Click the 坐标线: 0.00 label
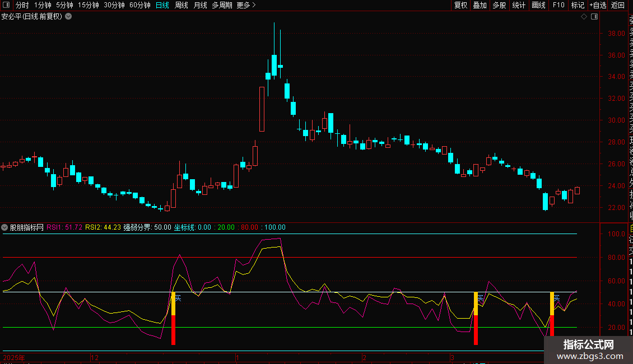The height and width of the screenshot is (364, 633). click(193, 227)
